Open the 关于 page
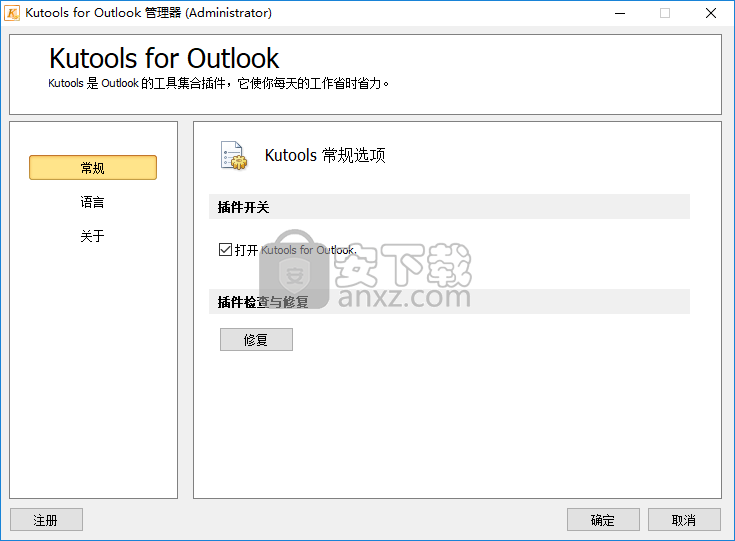This screenshot has width=735, height=541. 92,236
